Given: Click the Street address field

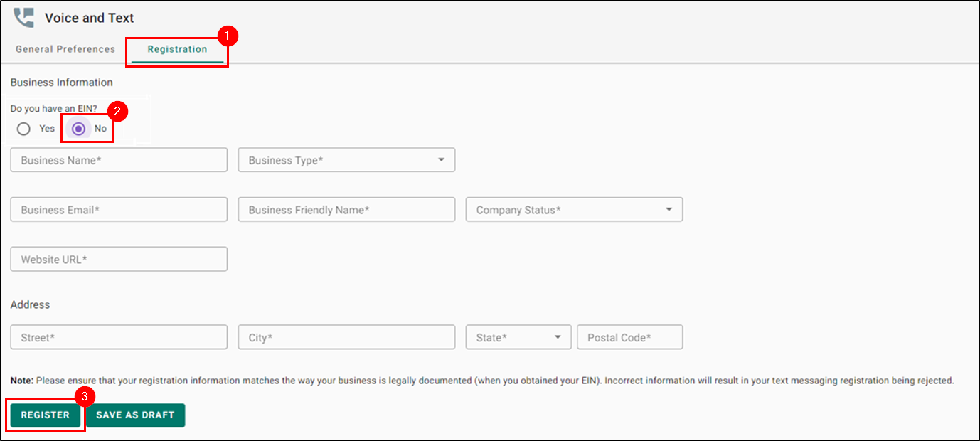Looking at the screenshot, I should [x=119, y=337].
